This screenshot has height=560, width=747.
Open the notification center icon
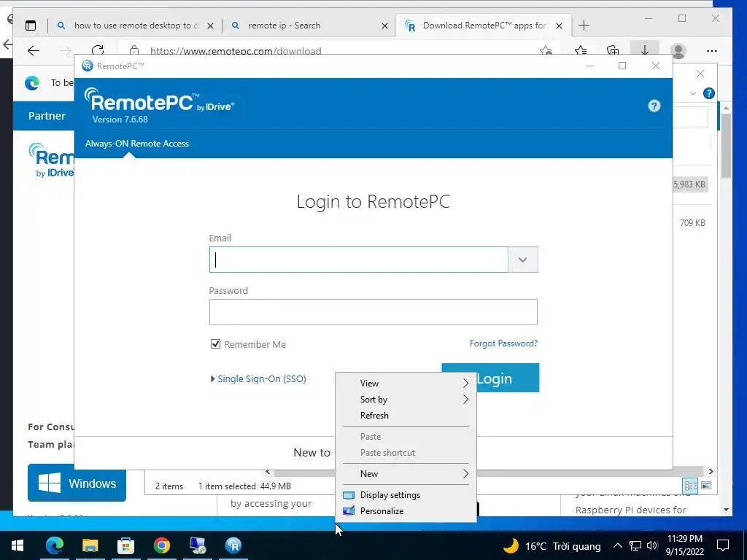click(723, 545)
